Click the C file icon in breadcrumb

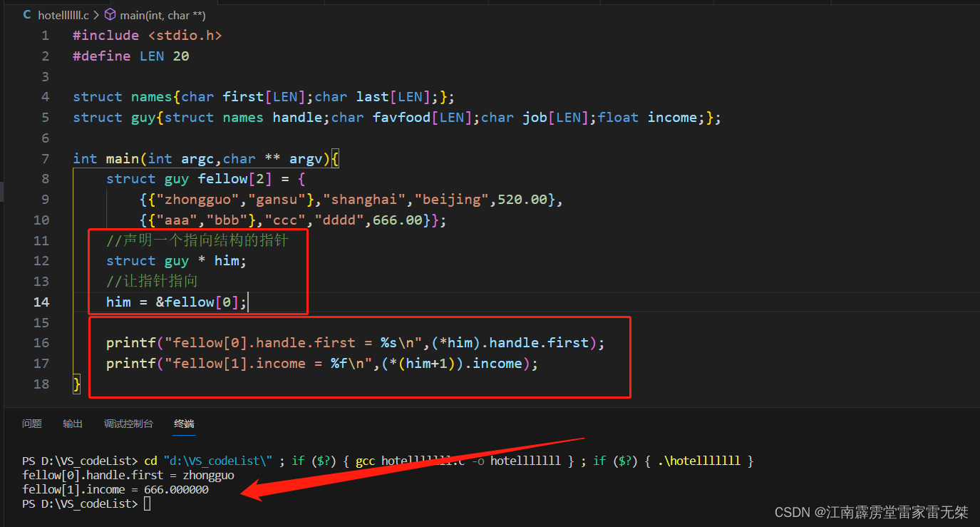click(x=27, y=14)
